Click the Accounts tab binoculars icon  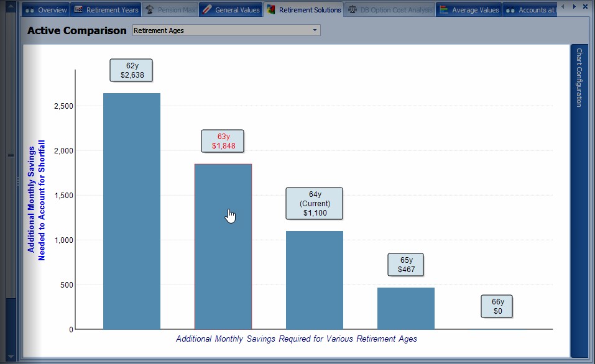[510, 10]
